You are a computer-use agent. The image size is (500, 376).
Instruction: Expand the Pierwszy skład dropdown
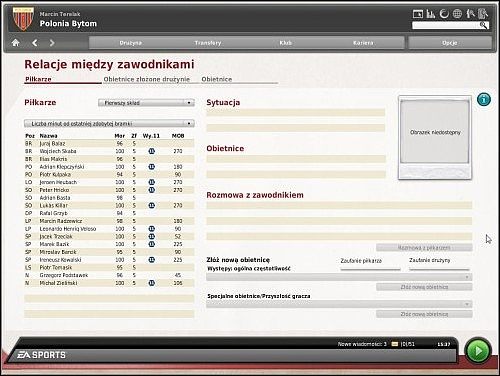point(146,103)
